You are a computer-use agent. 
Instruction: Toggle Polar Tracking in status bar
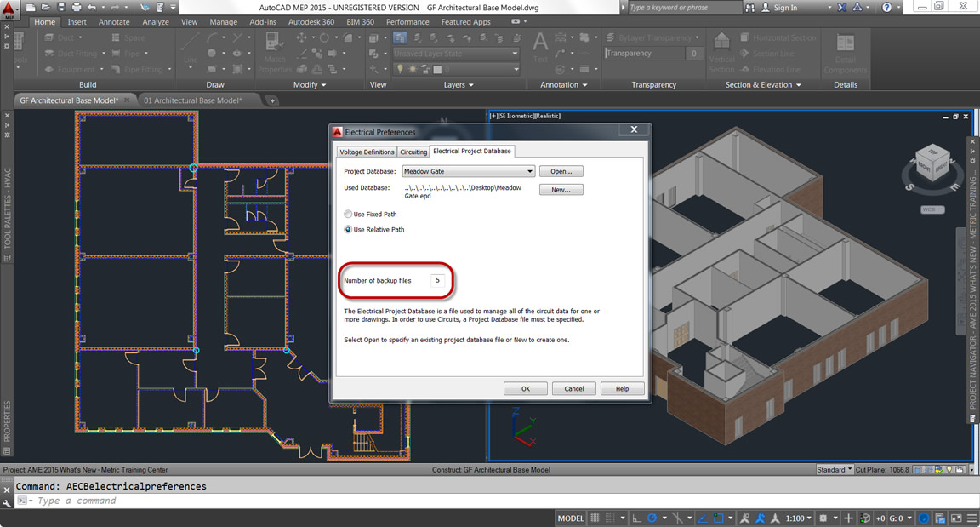coord(652,518)
